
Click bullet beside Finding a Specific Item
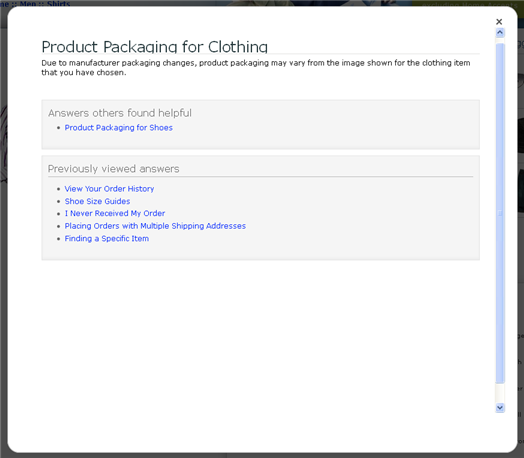click(x=58, y=239)
